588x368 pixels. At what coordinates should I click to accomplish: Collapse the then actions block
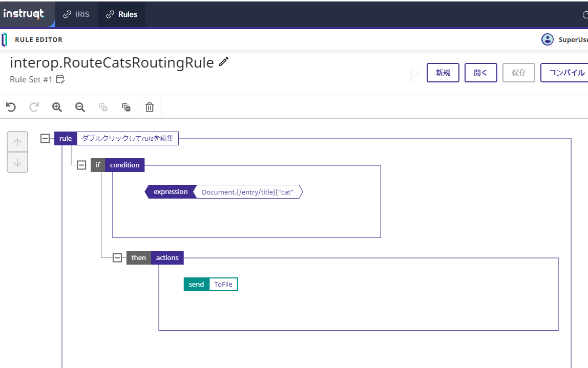click(117, 257)
